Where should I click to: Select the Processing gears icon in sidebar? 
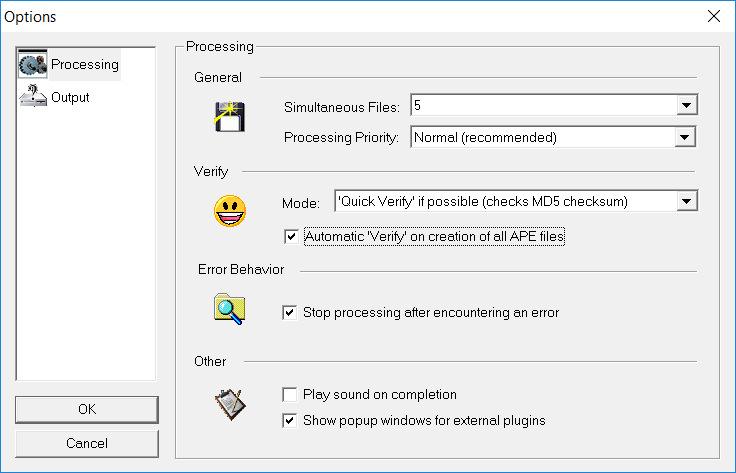[32, 64]
